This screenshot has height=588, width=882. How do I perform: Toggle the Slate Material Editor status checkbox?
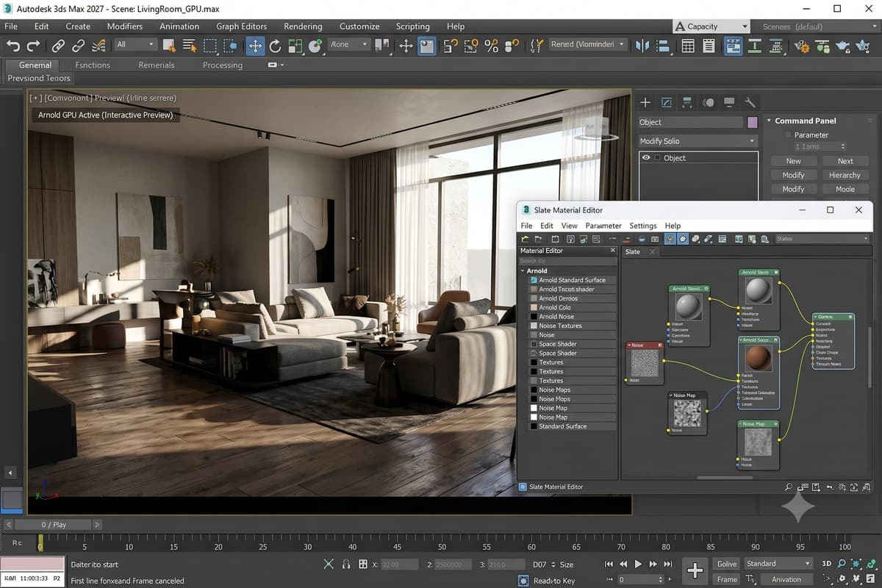point(523,487)
